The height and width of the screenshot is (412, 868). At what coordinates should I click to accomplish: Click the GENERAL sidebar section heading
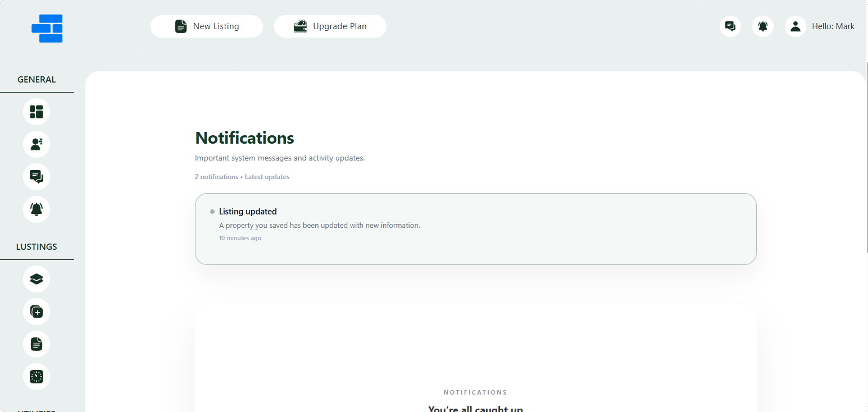click(x=37, y=80)
